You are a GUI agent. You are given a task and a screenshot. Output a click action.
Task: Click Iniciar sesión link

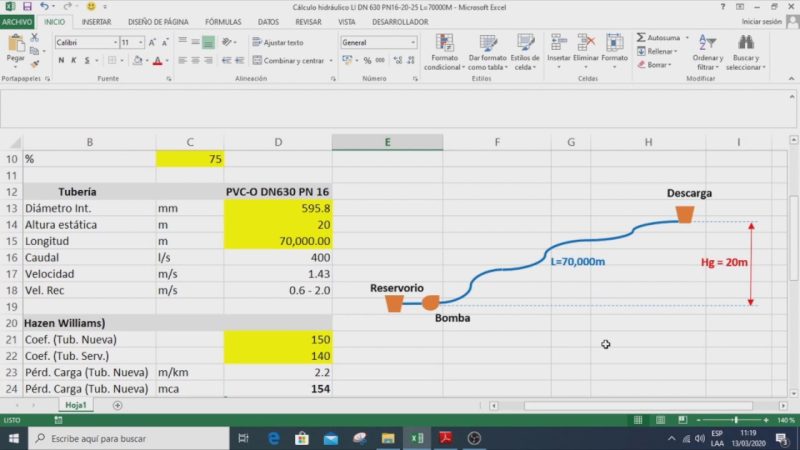coord(761,21)
